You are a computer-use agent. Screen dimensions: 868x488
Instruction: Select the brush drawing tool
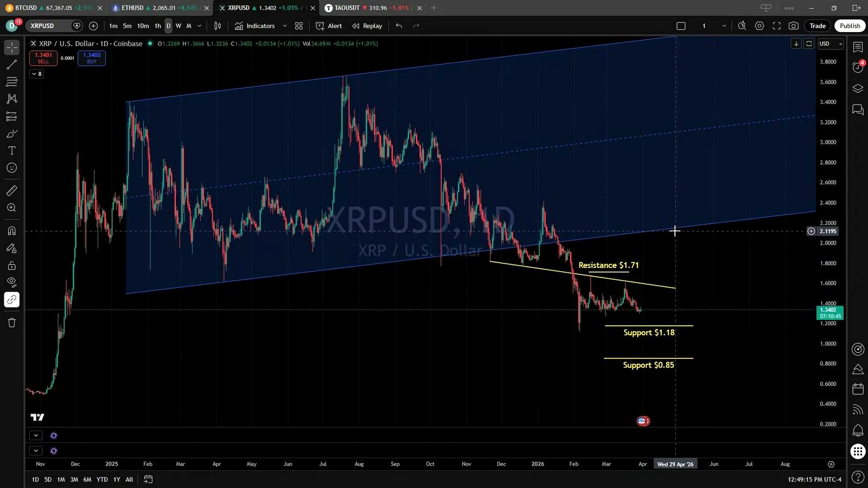[x=11, y=133]
